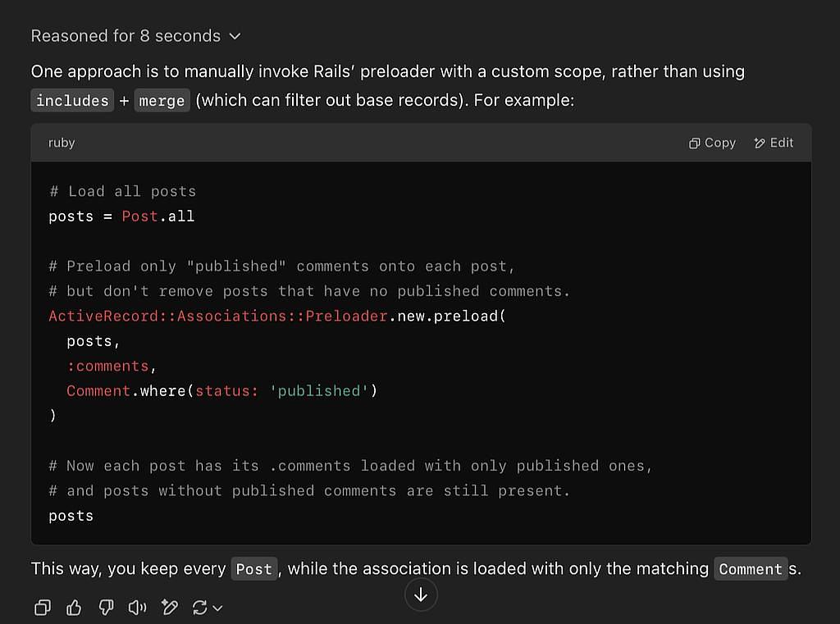840x624 pixels.
Task: Click the "Post" inline code tag below the code
Action: 253,569
